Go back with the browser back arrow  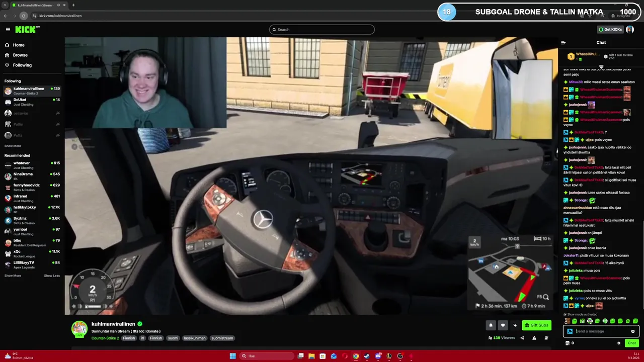click(6, 16)
